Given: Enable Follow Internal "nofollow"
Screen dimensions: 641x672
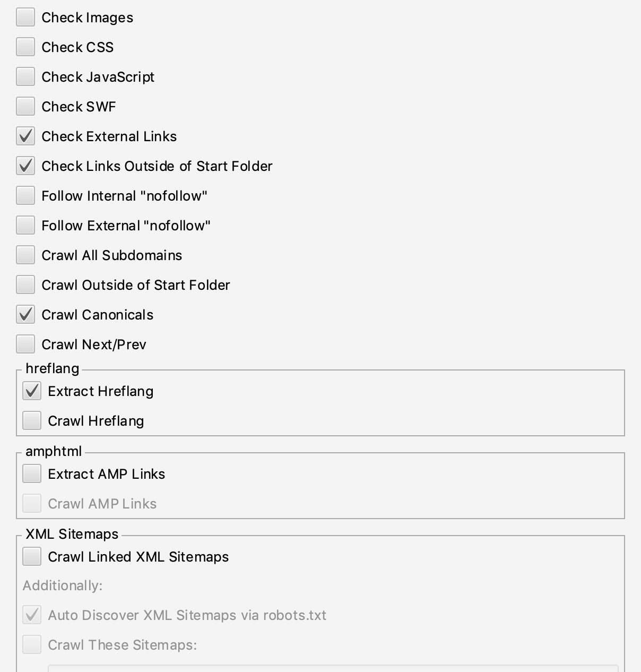Looking at the screenshot, I should [25, 196].
